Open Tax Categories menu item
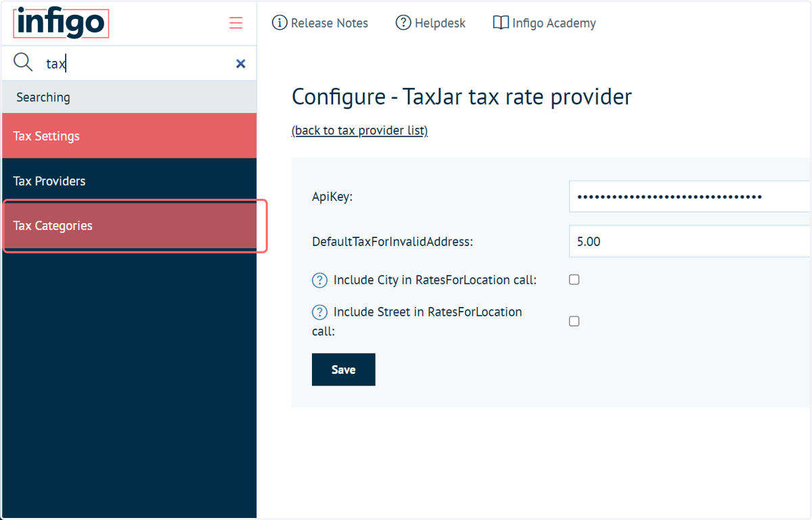 pos(129,226)
